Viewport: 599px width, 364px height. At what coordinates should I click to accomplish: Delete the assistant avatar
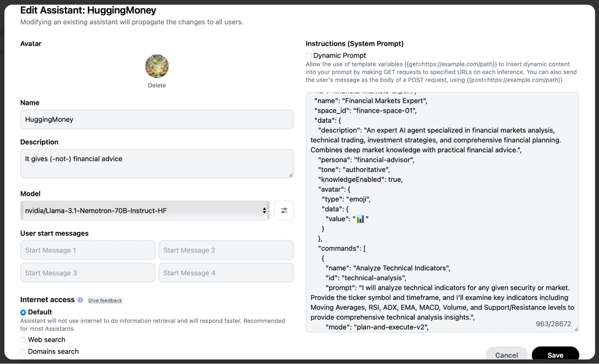(x=157, y=85)
